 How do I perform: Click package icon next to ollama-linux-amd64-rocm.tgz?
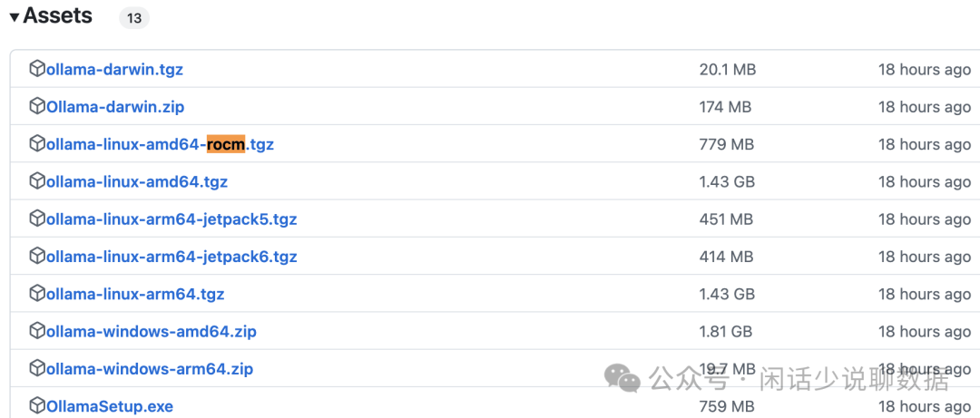tap(37, 143)
